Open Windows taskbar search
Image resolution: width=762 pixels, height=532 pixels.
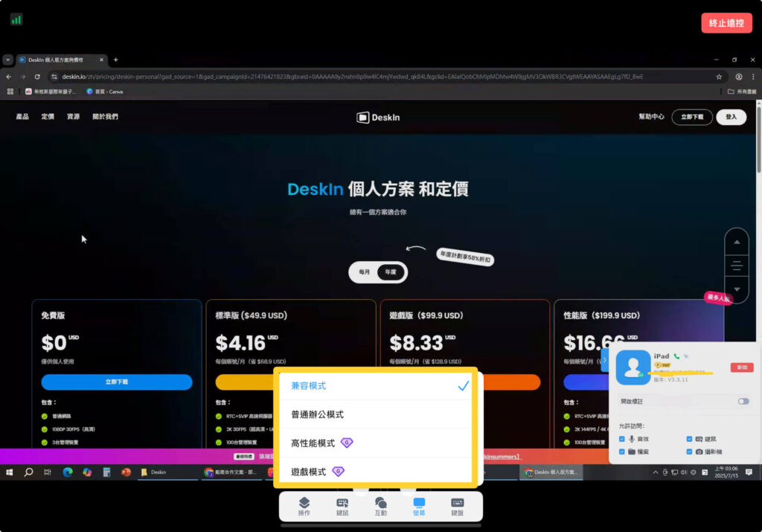29,472
